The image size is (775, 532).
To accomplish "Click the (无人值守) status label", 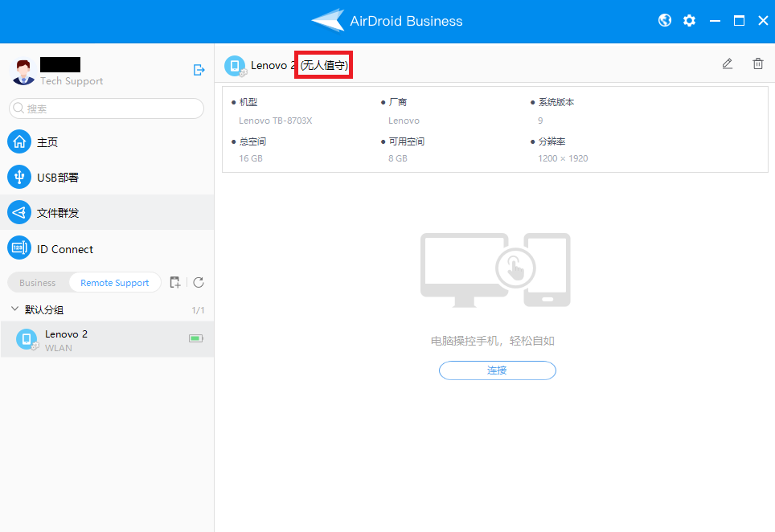I will coord(324,65).
